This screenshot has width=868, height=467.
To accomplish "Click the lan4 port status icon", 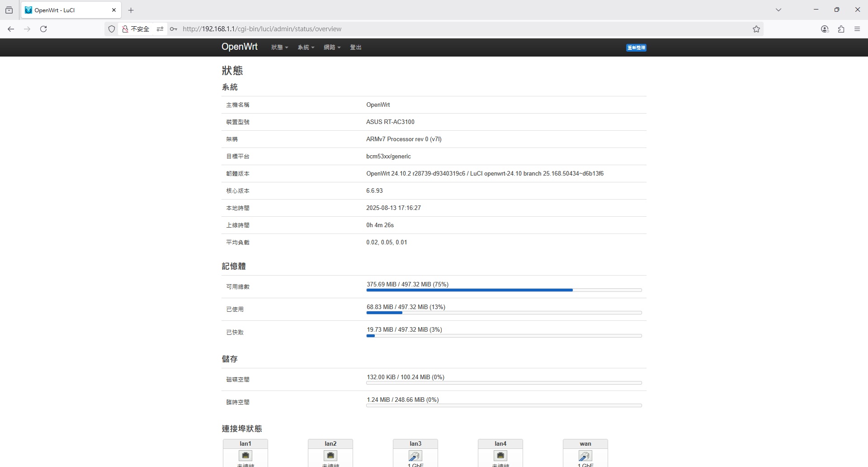I will 500,455.
